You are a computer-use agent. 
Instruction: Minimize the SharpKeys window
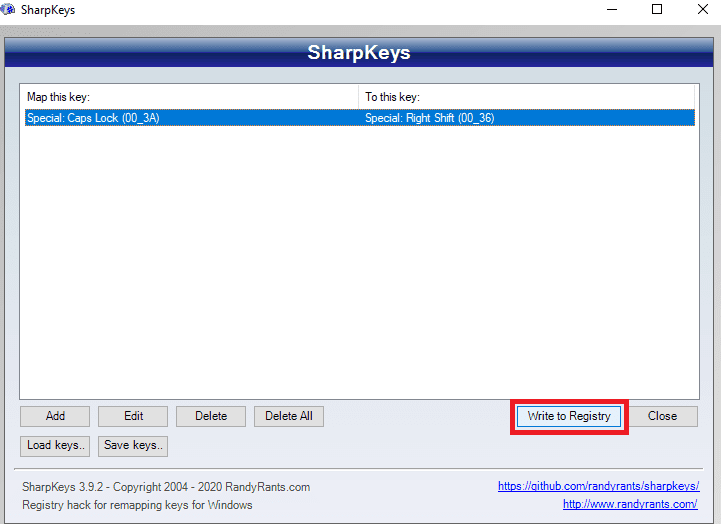(x=612, y=10)
